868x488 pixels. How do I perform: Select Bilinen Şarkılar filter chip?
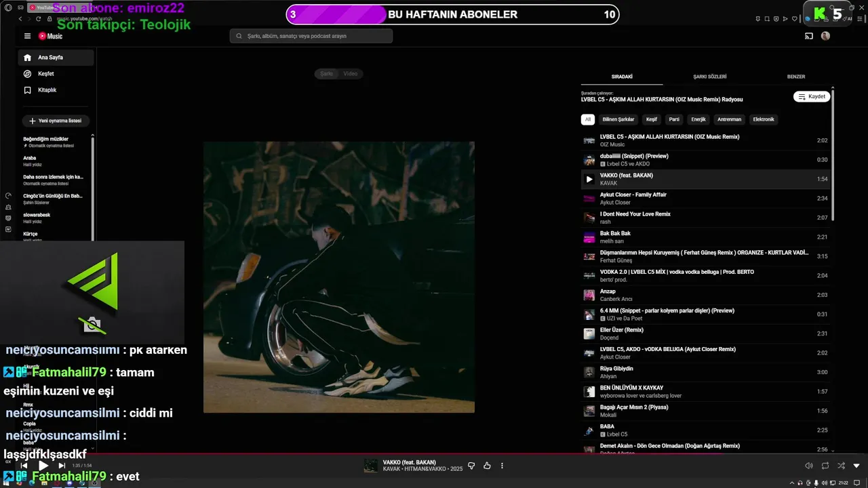click(618, 119)
